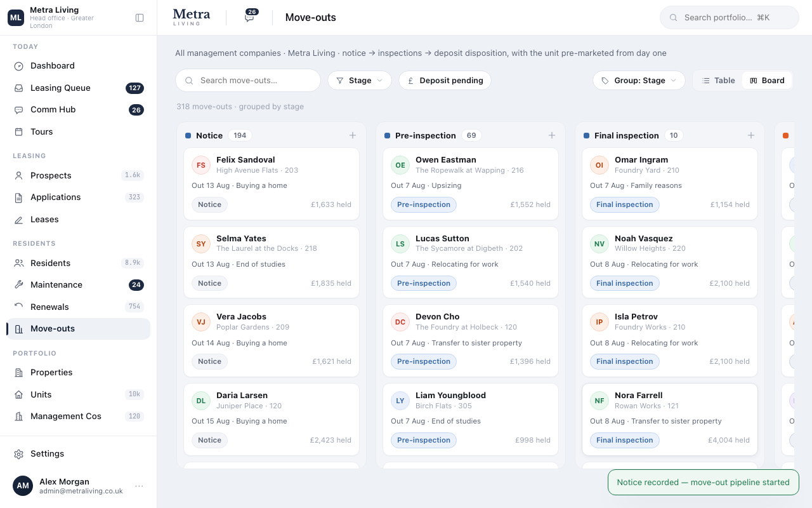Click Pre-inspection tag on Lucas Sutton card
Screen dimensions: 812x508
point(424,283)
